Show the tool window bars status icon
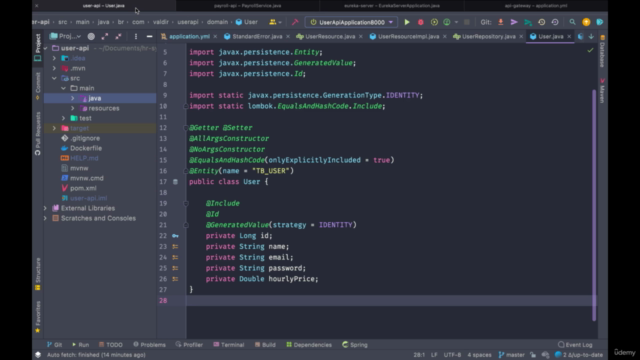The image size is (640, 360). [x=38, y=355]
